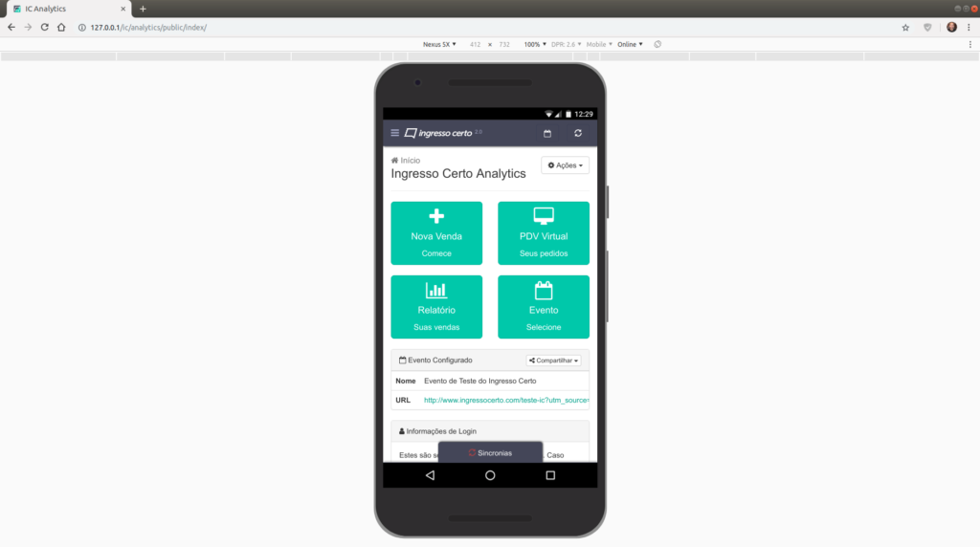Open the ingressocerto.com event URL link
980x547 pixels.
[506, 401]
